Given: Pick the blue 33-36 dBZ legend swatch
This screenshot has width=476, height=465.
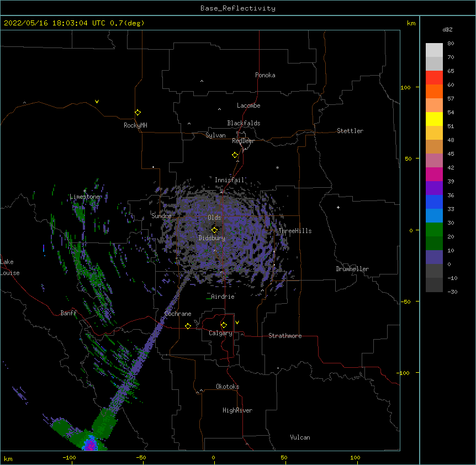Looking at the screenshot, I should click(x=434, y=202).
